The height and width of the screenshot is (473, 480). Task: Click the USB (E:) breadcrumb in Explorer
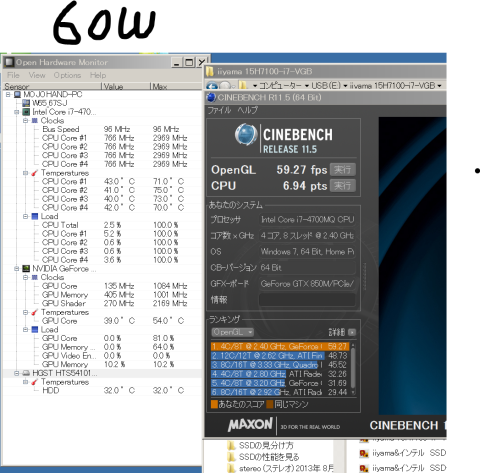click(x=326, y=86)
